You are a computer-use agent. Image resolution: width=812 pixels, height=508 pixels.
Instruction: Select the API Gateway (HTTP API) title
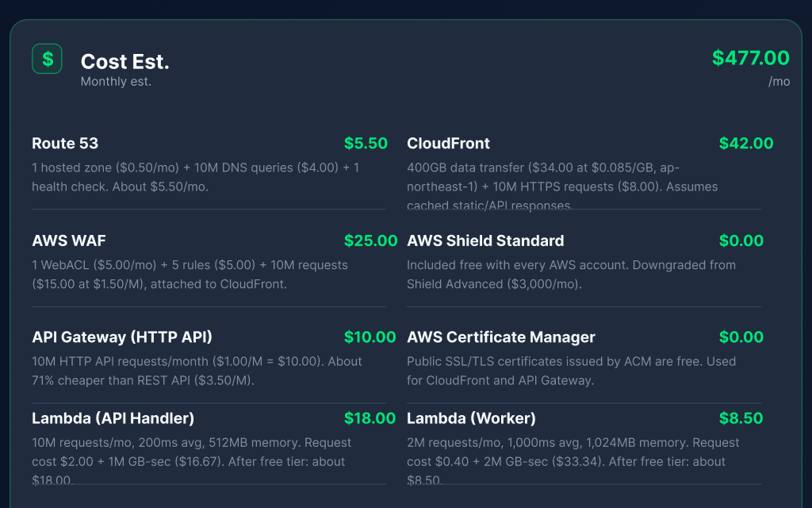coord(122,337)
